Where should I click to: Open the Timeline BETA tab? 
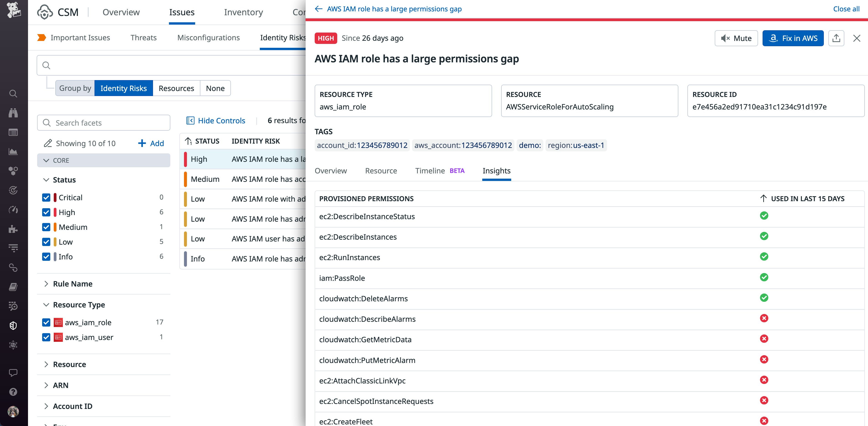point(430,171)
